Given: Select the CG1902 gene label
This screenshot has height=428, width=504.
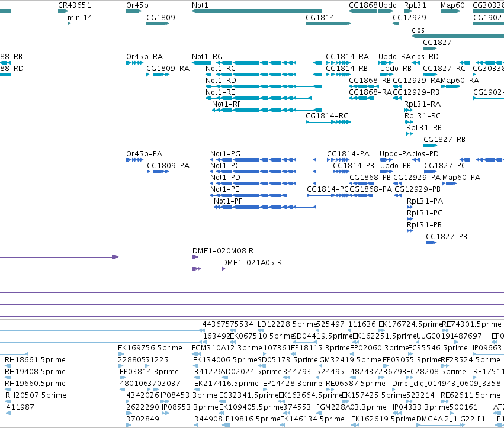Looking at the screenshot, I should pos(487,18).
